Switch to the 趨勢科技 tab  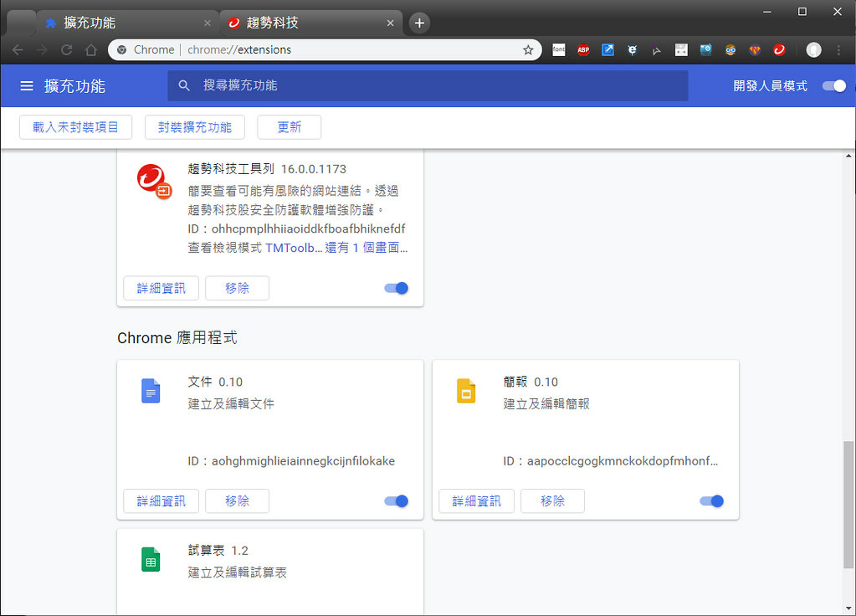tap(311, 23)
